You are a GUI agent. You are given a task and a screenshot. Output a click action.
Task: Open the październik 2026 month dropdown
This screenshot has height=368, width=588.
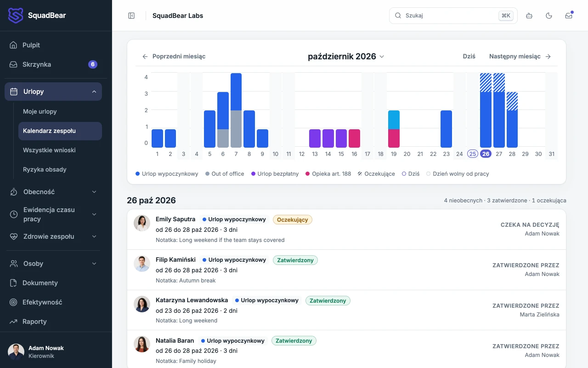coord(346,57)
